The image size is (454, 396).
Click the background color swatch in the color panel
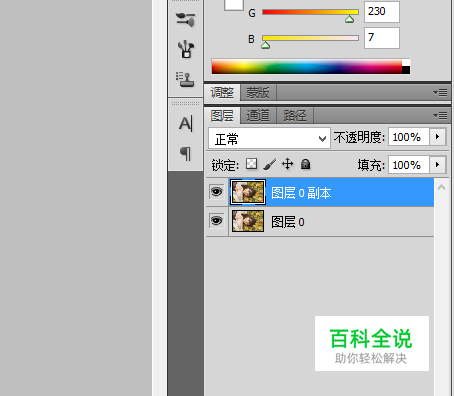pyautogui.click(x=234, y=5)
